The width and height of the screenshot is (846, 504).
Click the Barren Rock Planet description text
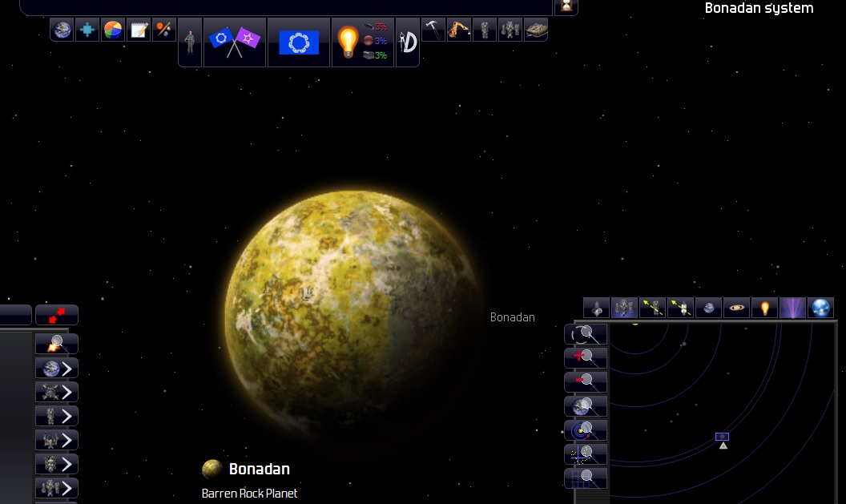(249, 494)
